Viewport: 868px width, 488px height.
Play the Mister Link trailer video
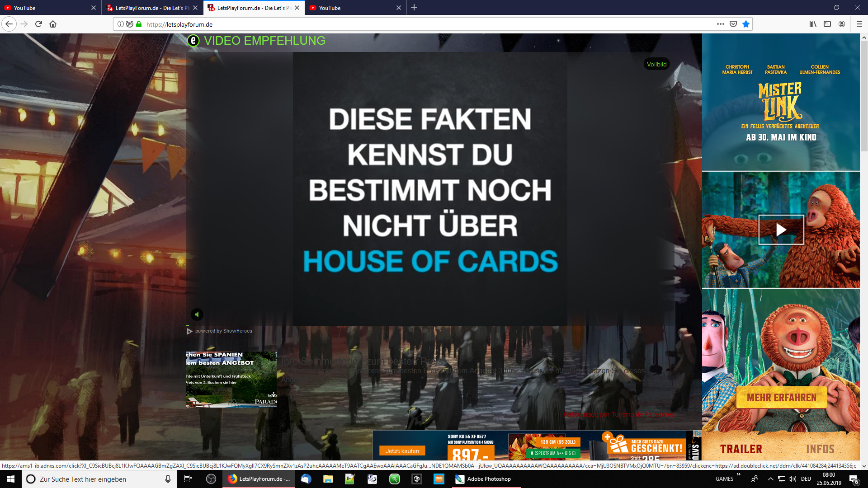[x=781, y=230]
